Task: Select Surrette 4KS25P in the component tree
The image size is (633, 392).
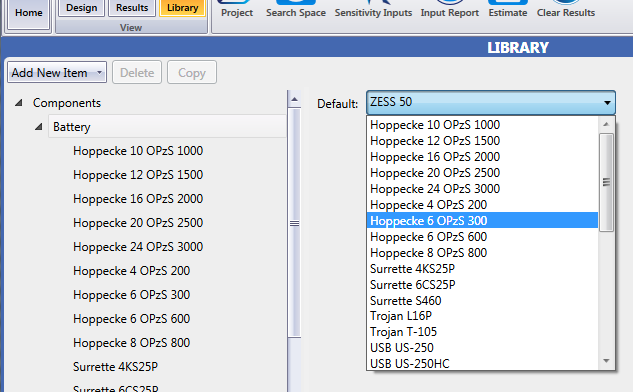Action: pyautogui.click(x=115, y=367)
